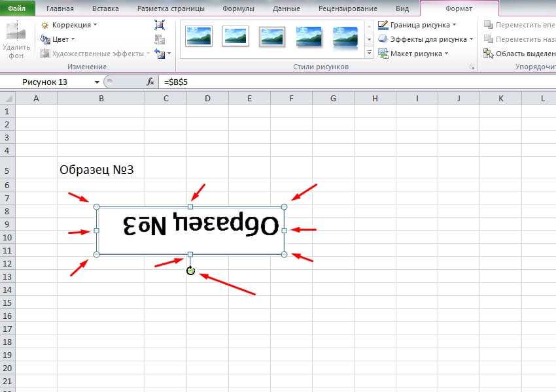Screen dimensions: 556x392
Task: Expand the full picture styles gallery
Action: (x=369, y=52)
